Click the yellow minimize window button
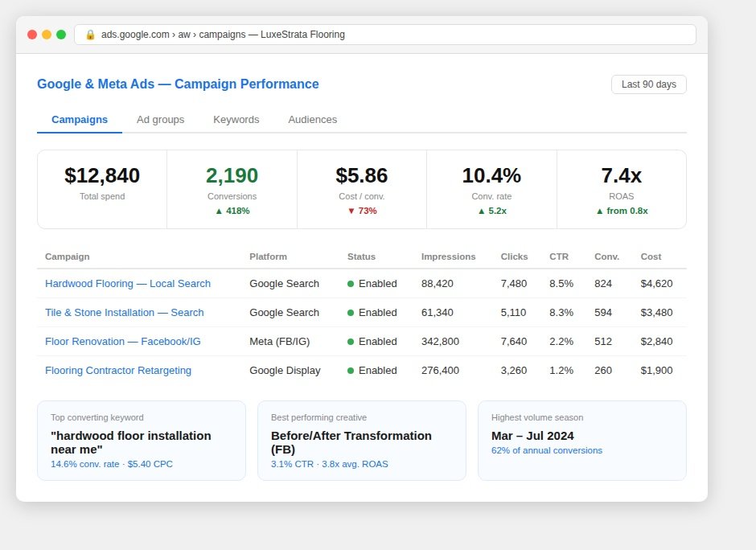This screenshot has width=756, height=550. pos(47,35)
